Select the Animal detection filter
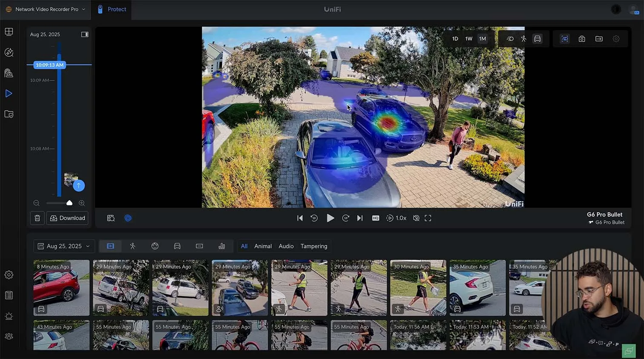 tap(263, 246)
